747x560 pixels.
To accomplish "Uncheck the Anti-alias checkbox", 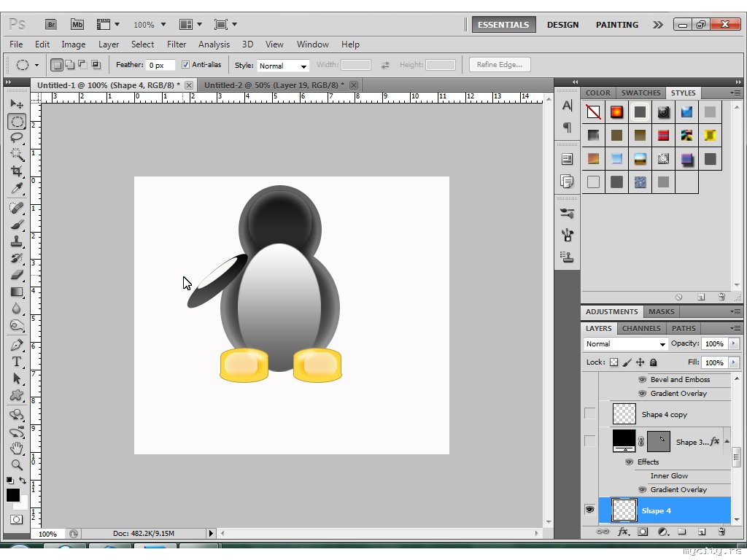I will (185, 65).
